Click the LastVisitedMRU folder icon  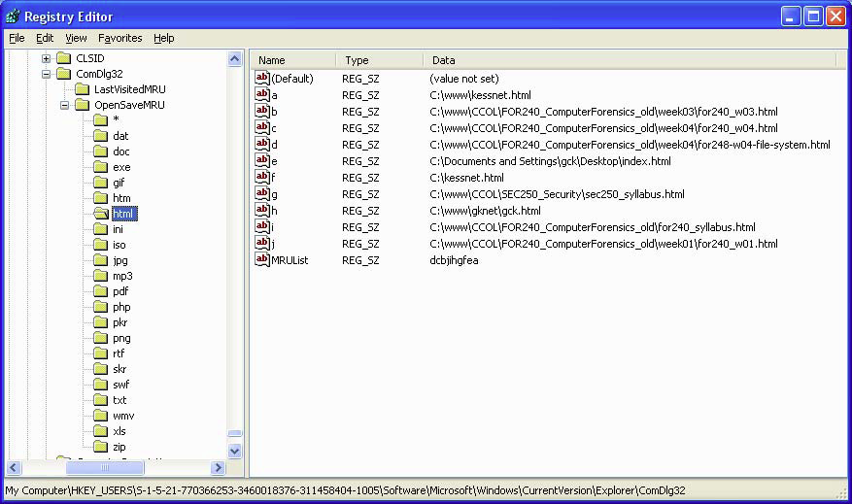coord(83,89)
